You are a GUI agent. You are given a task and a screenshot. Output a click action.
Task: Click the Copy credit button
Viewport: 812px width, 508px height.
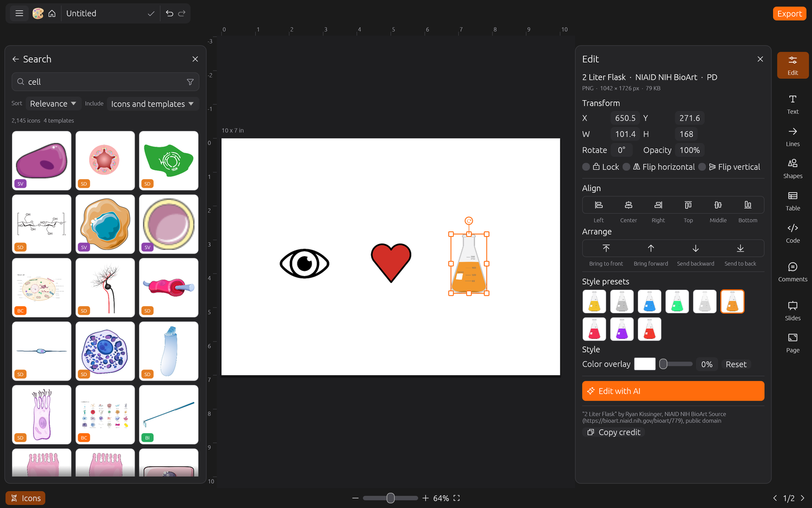[614, 433]
